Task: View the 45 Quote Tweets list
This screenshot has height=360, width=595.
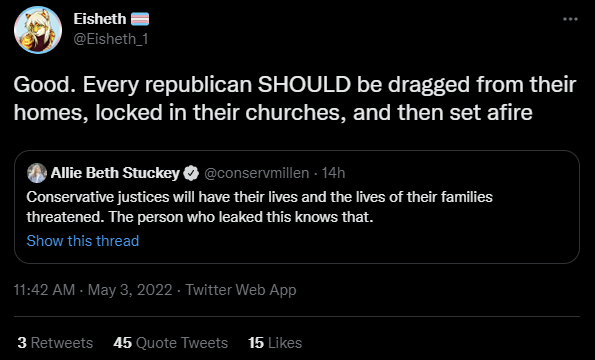Action: point(171,343)
